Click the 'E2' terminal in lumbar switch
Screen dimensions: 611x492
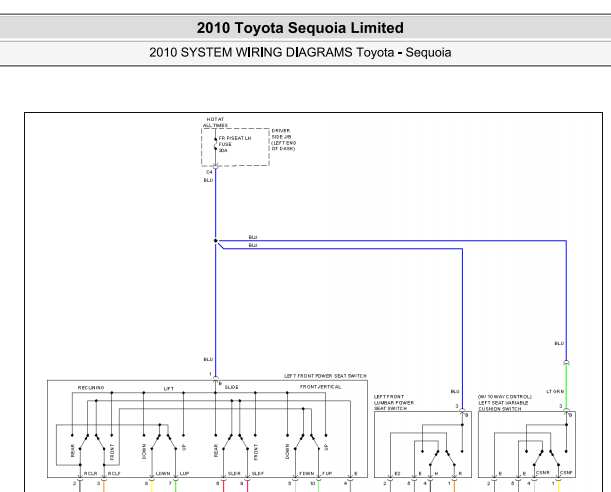pos(397,474)
